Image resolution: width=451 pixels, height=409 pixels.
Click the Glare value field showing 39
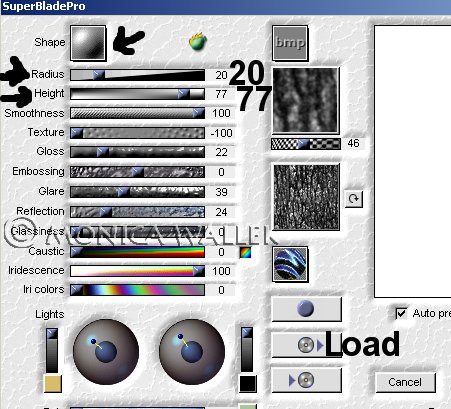click(x=221, y=192)
